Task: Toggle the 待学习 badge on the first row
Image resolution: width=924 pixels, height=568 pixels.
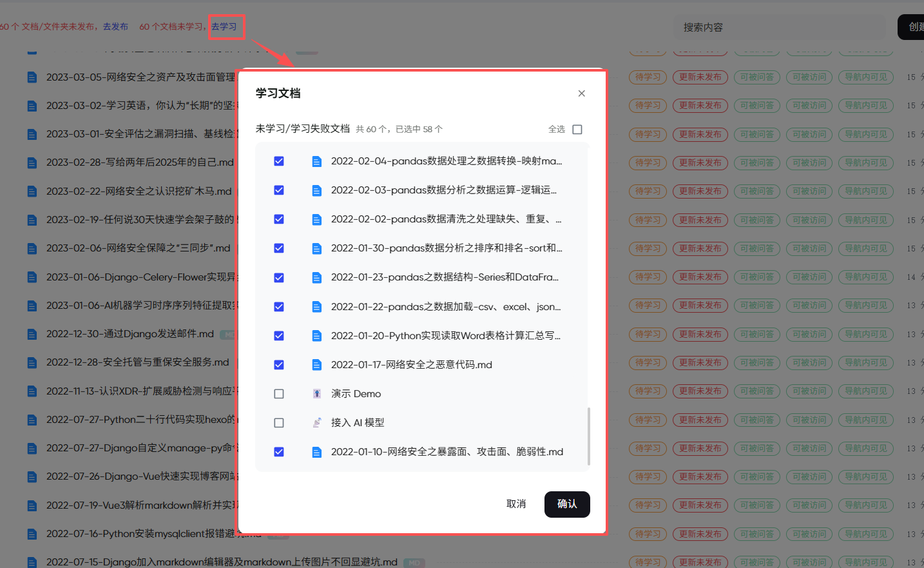Action: (x=648, y=77)
